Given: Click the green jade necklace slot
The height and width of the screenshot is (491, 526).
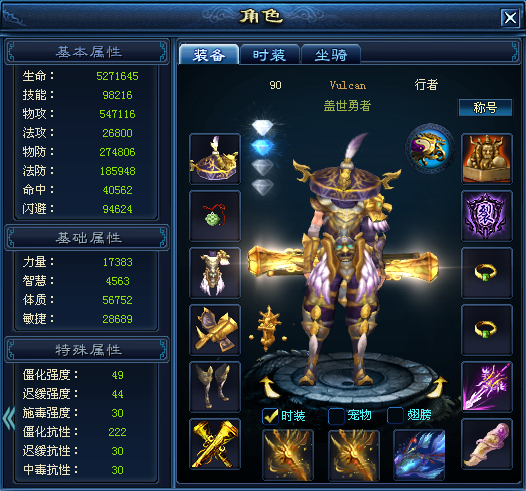Looking at the screenshot, I should click(215, 216).
